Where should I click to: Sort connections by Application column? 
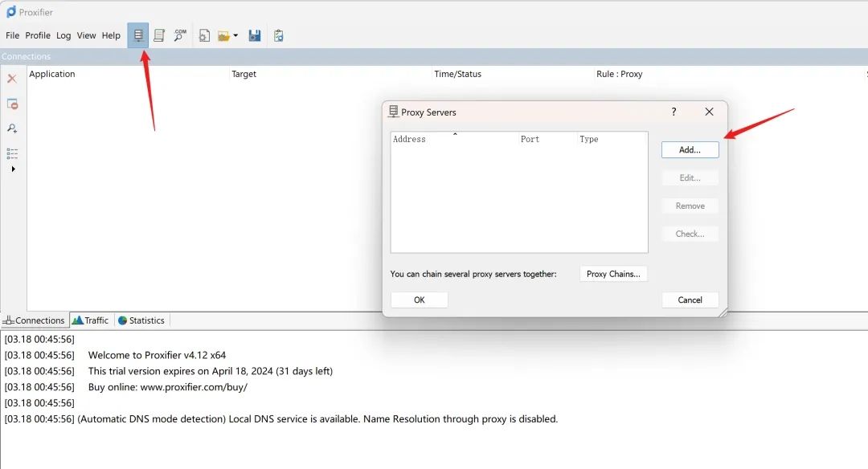click(129, 74)
